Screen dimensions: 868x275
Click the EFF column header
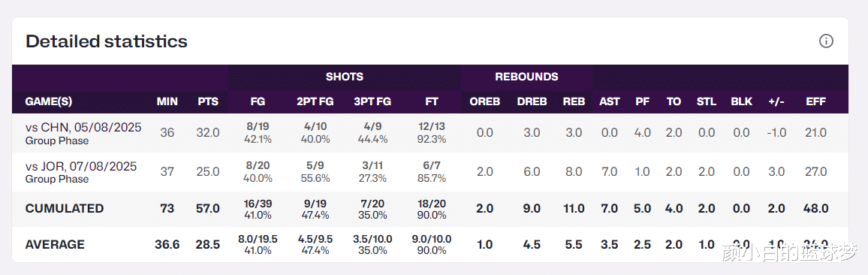pos(816,102)
